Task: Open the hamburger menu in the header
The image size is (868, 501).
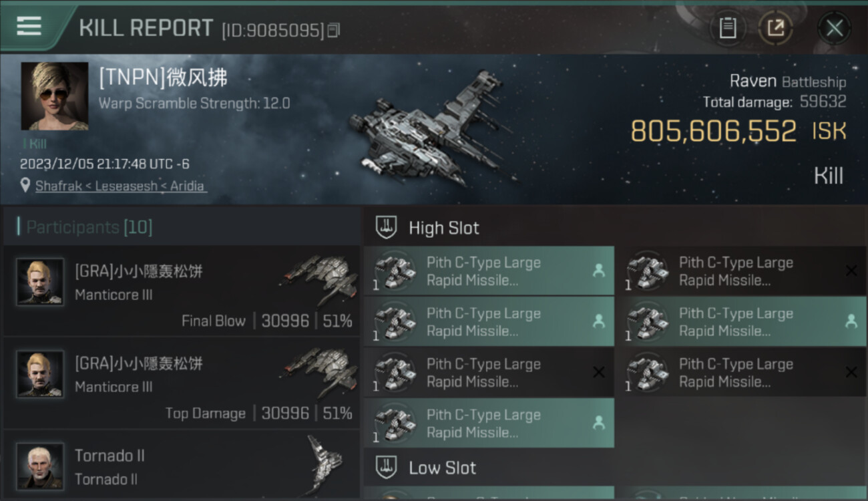Action: point(29,26)
